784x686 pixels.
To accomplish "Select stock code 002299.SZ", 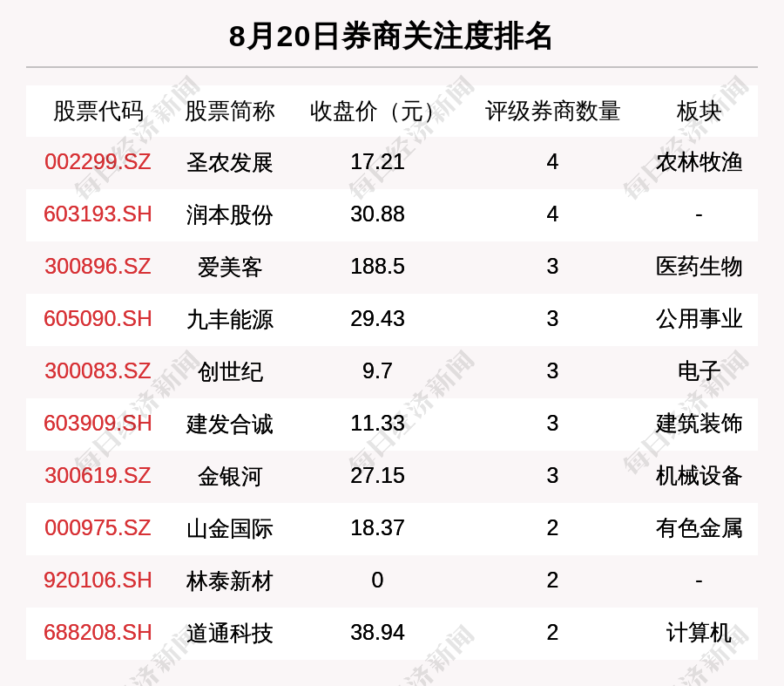I will (98, 162).
